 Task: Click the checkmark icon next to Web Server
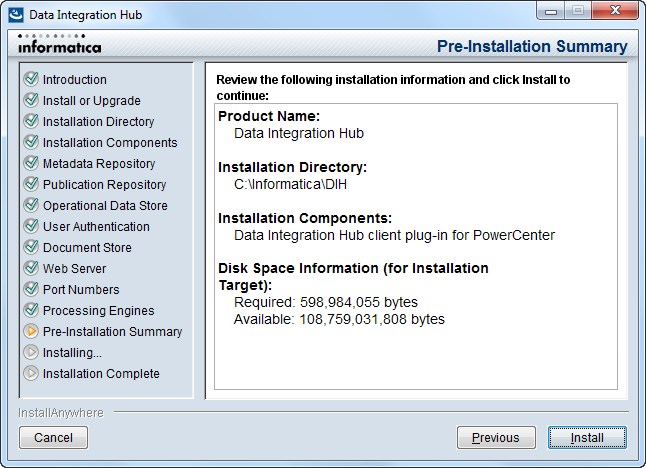pyautogui.click(x=31, y=268)
